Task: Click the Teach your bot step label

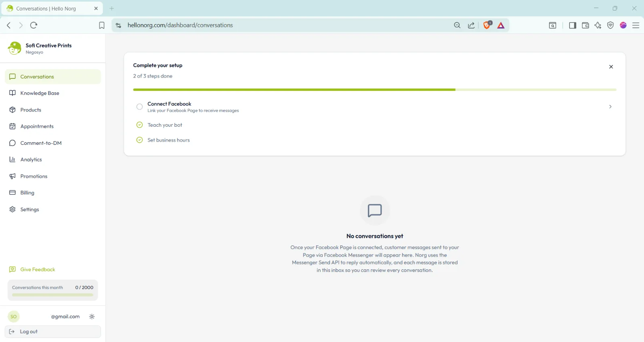Action: [x=165, y=125]
